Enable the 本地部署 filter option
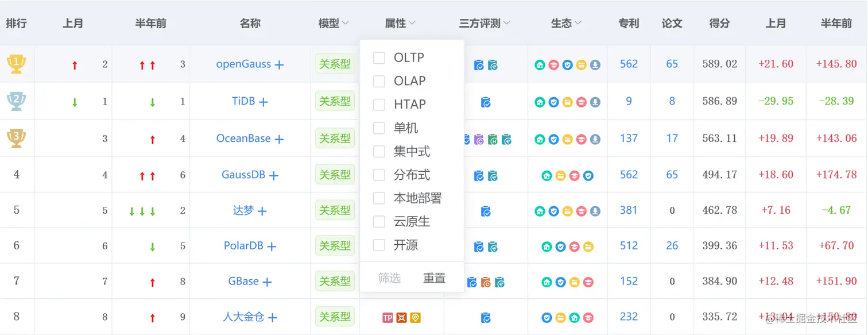The width and height of the screenshot is (868, 335). (x=379, y=198)
